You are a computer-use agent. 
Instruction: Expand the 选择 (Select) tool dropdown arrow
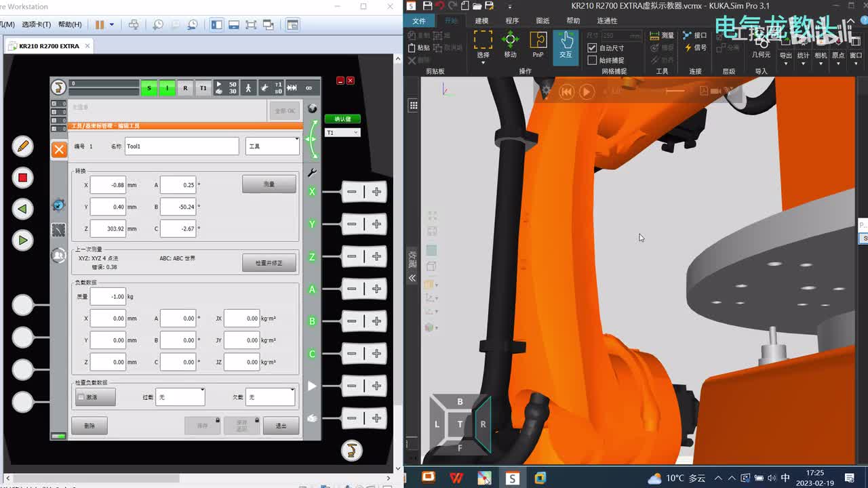[483, 62]
